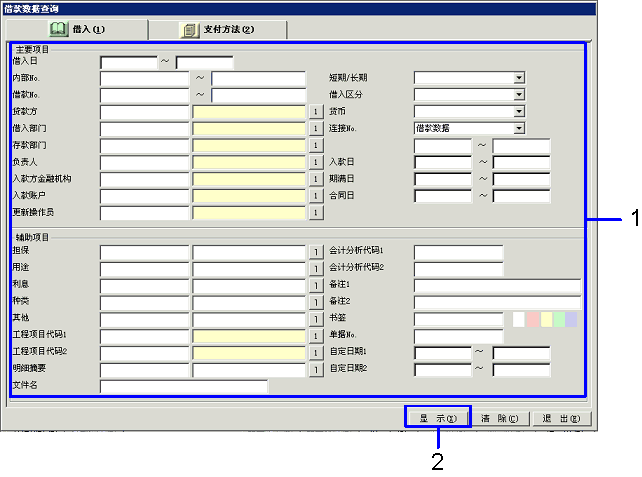
Task: Switch to the 借入(1) tab
Action: [x=77, y=29]
